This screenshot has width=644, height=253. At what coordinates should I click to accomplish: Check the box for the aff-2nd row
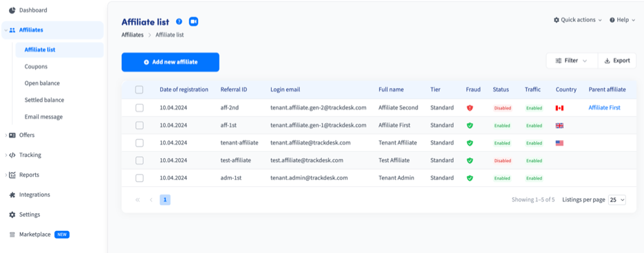(139, 108)
